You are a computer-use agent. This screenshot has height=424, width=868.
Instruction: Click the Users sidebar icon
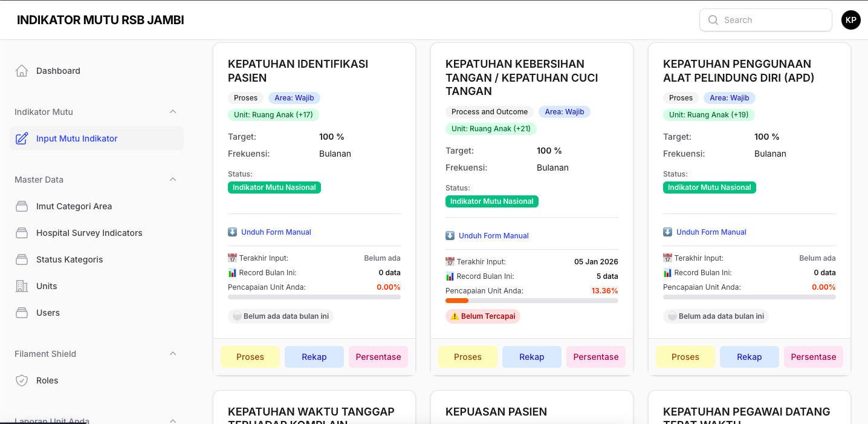22,313
